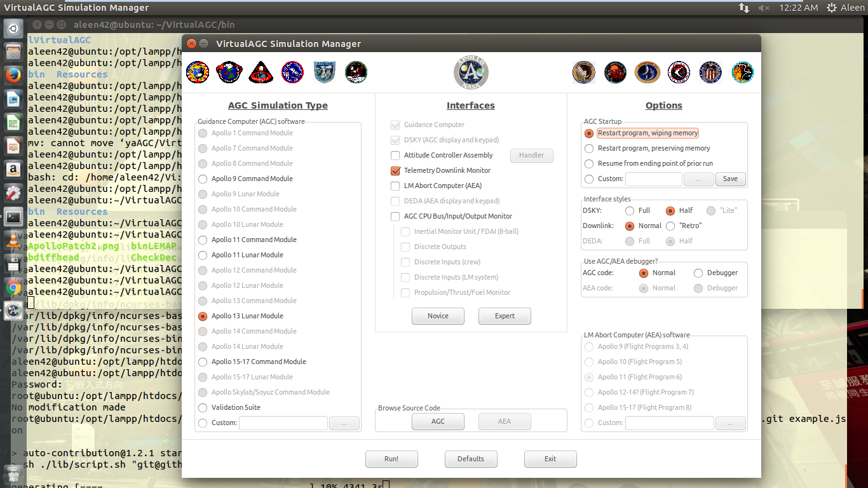The height and width of the screenshot is (488, 868).
Task: Open LibreOffice Writer in the launcher
Action: pos(13,99)
